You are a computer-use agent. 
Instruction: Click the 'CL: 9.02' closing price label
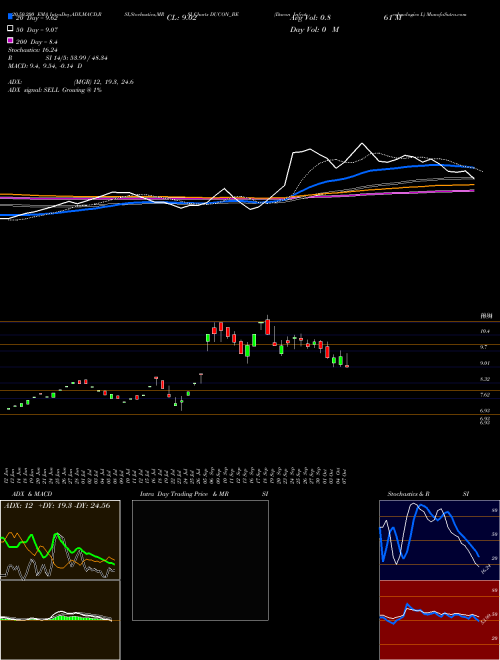point(182,18)
